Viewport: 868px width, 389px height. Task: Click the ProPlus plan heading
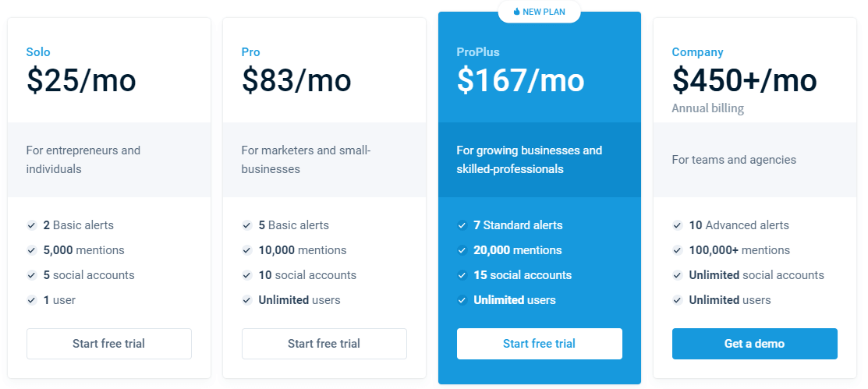pos(478,52)
